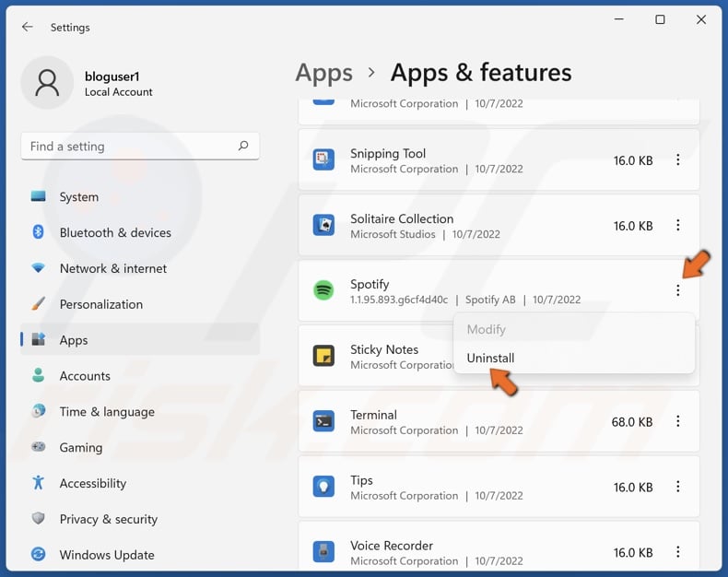The image size is (728, 577).
Task: Click the search magnifier icon
Action: [x=243, y=146]
